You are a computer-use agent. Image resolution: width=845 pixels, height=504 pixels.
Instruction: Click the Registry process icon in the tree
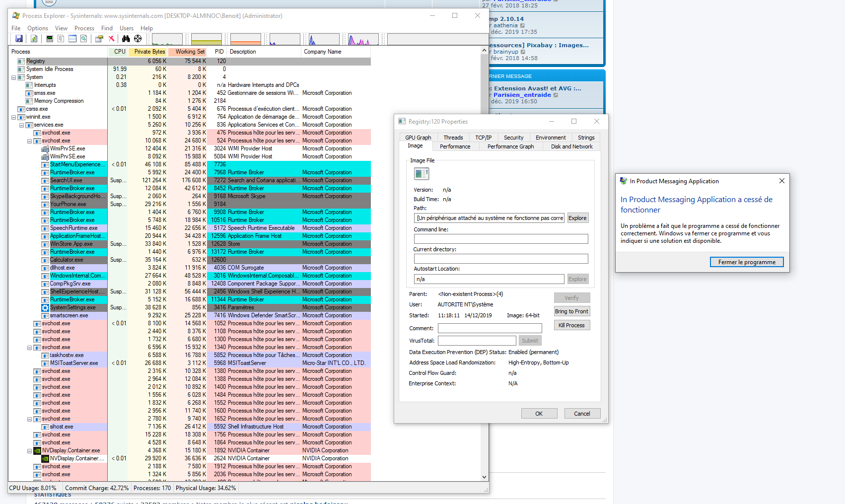(x=21, y=61)
